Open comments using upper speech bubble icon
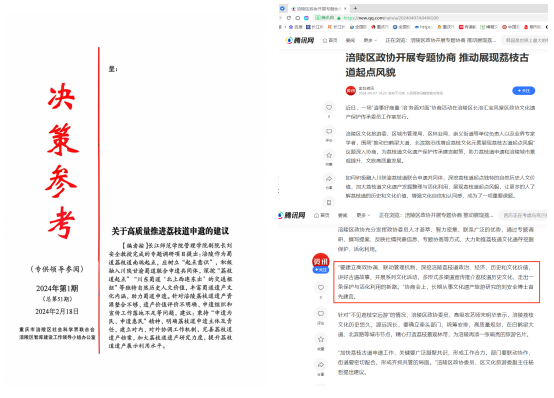Viewport: 554px width, 398px height. click(329, 131)
